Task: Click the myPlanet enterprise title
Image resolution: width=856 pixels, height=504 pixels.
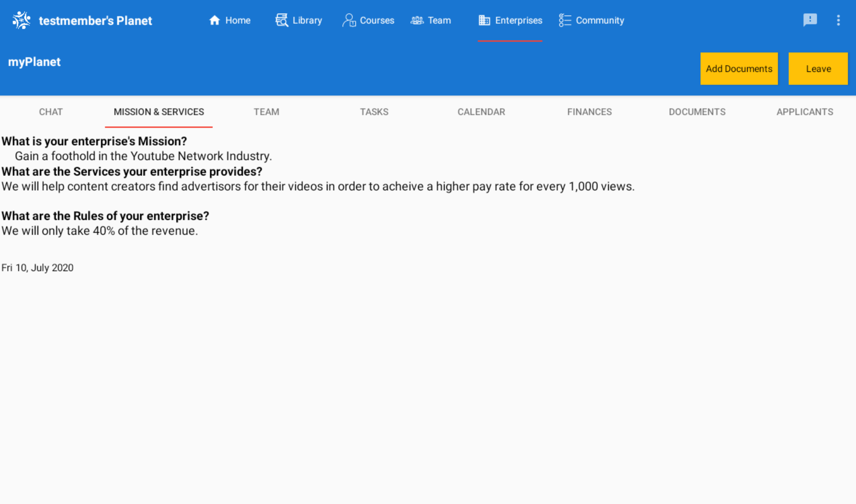Action: pos(34,62)
